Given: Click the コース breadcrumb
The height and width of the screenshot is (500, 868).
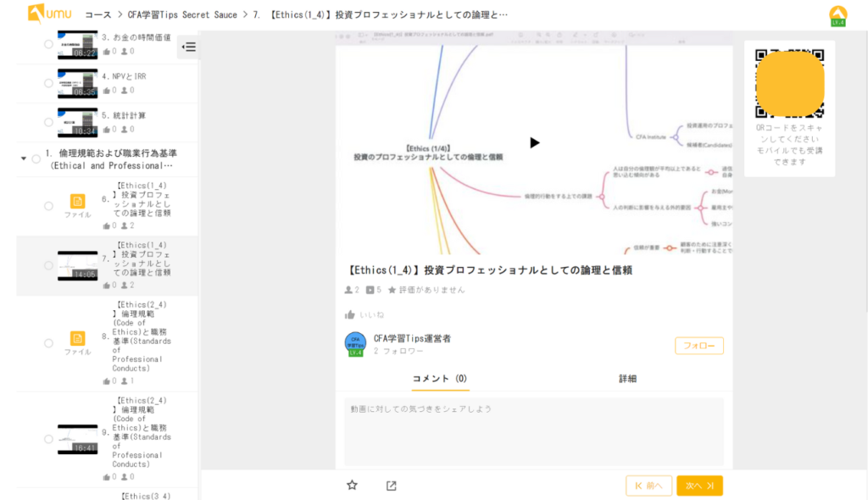Looking at the screenshot, I should click(98, 15).
